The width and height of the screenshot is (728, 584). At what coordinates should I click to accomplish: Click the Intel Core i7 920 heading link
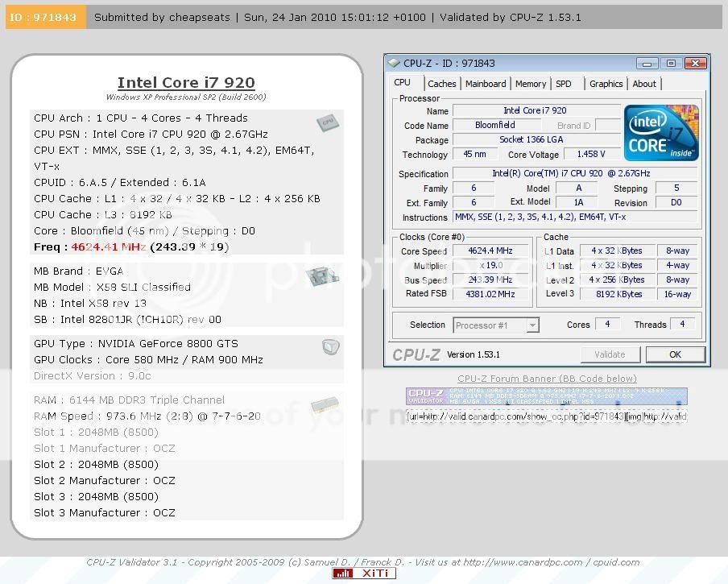(186, 83)
